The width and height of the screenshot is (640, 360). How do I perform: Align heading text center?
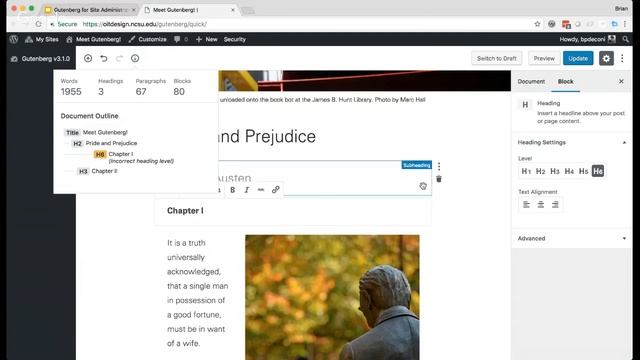pos(541,204)
